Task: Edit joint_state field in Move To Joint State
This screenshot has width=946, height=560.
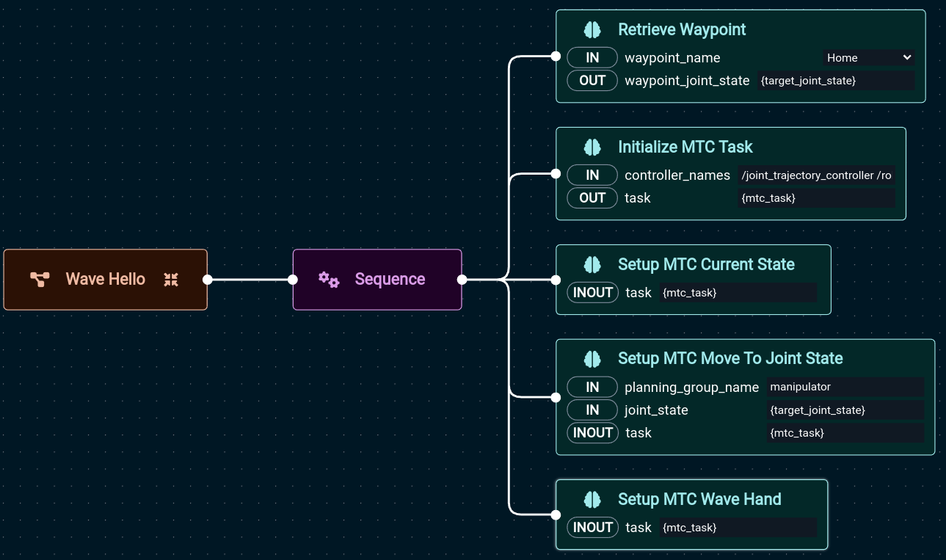Action: 845,410
